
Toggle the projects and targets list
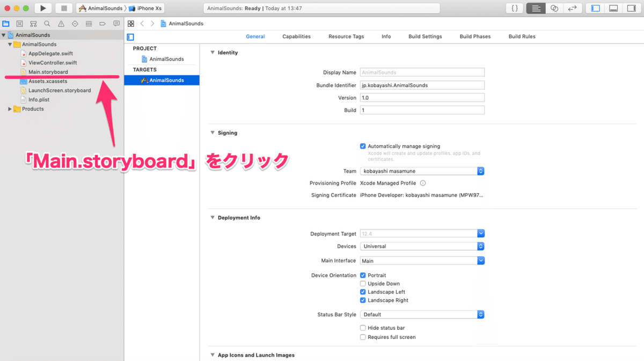click(x=130, y=37)
